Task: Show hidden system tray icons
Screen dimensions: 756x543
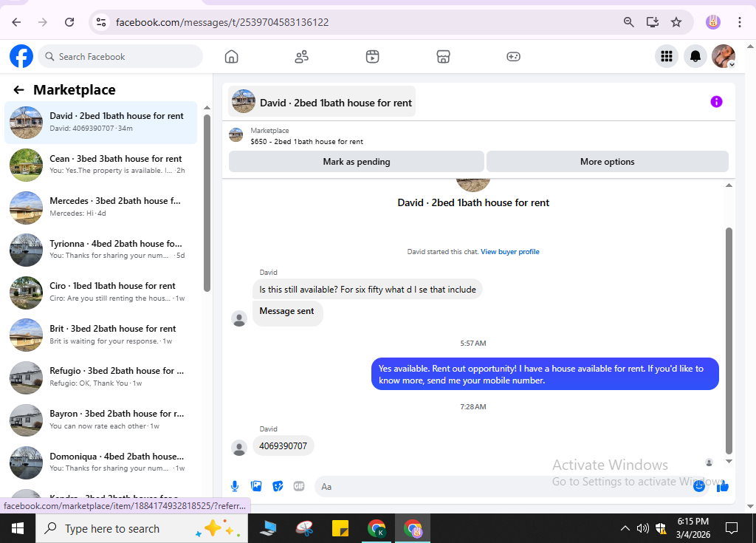Action: [x=625, y=528]
